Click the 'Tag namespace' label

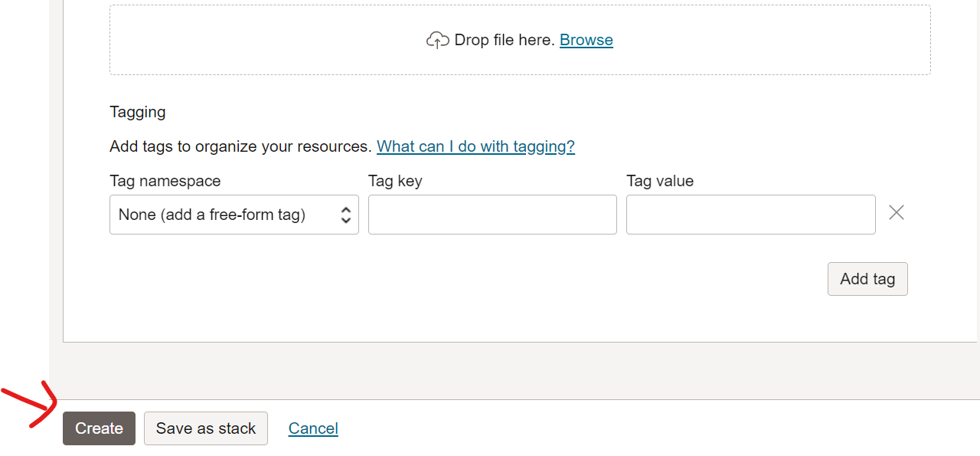[x=165, y=181]
